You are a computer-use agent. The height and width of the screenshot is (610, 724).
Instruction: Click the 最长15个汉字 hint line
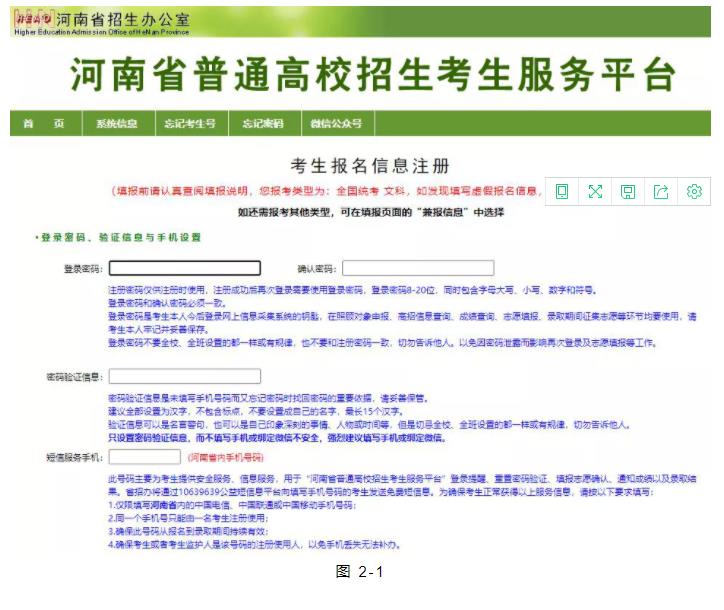[256, 411]
